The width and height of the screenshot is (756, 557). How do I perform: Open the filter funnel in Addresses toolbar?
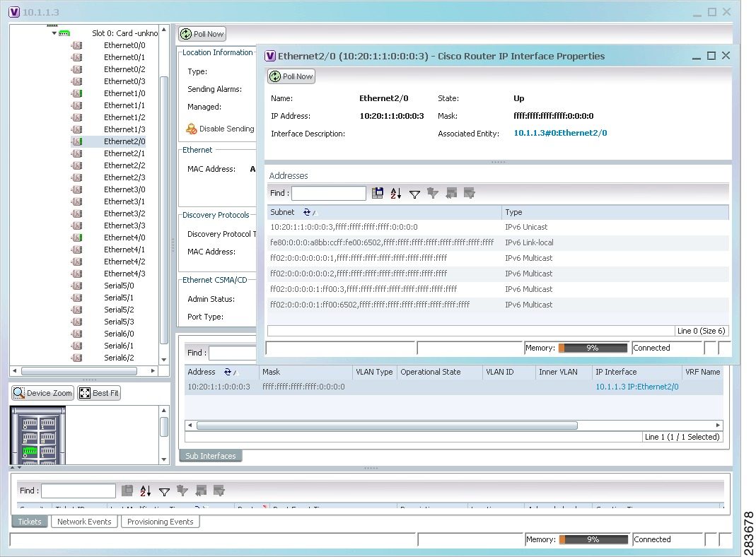click(414, 194)
